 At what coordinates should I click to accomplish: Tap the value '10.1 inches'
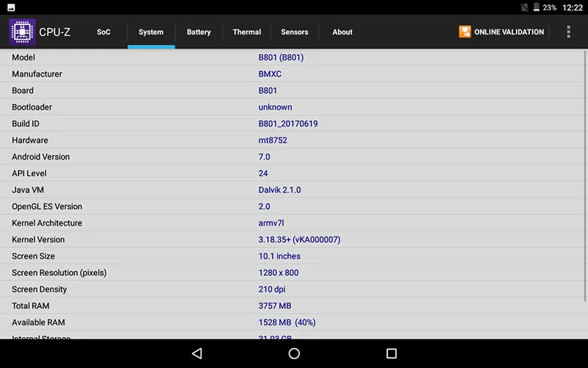[x=279, y=255]
